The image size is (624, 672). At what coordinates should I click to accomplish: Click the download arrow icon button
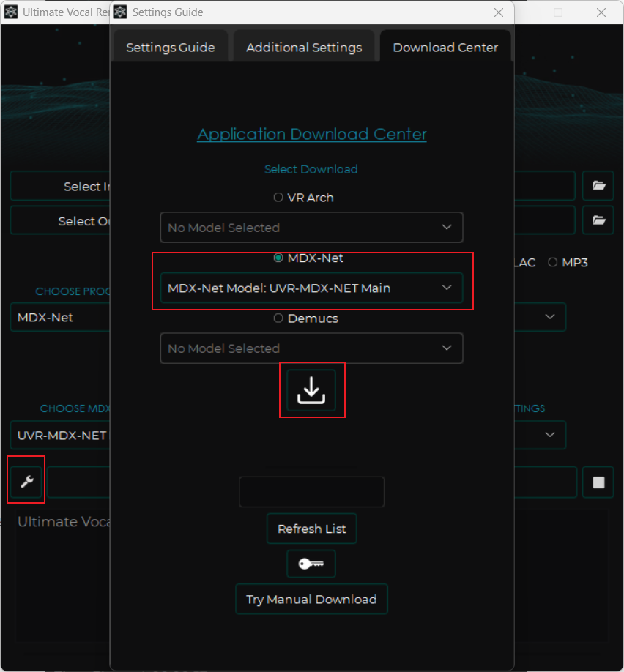pos(311,391)
